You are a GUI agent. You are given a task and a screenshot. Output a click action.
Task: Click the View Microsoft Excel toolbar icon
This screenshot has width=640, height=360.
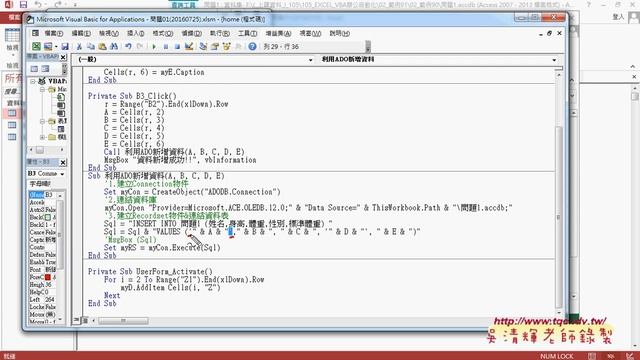36,47
